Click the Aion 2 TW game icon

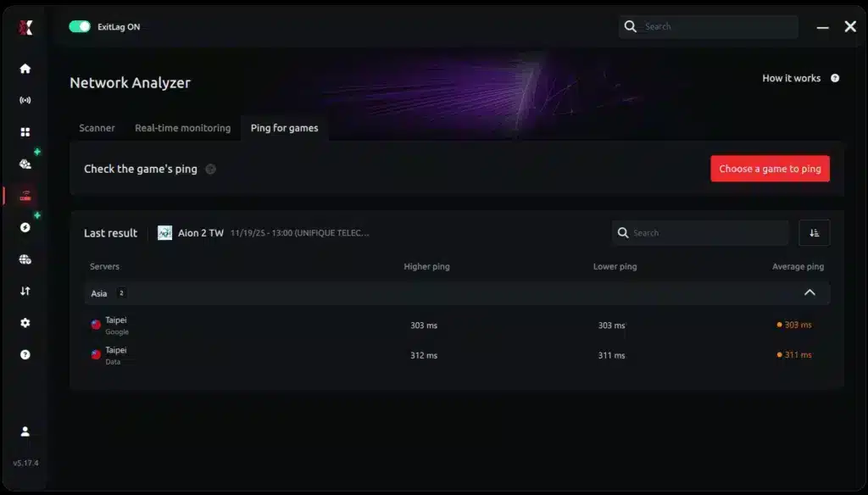[x=165, y=232]
